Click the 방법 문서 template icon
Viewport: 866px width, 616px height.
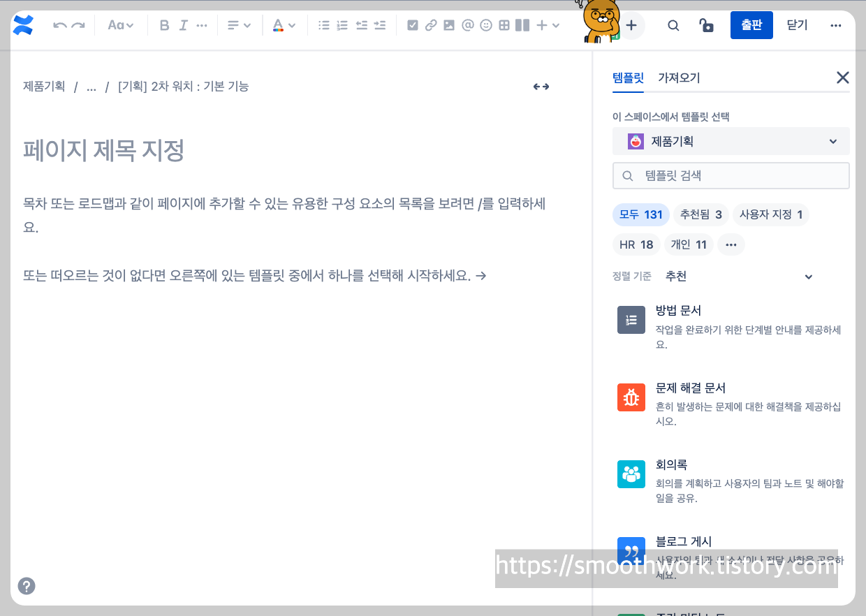click(631, 320)
